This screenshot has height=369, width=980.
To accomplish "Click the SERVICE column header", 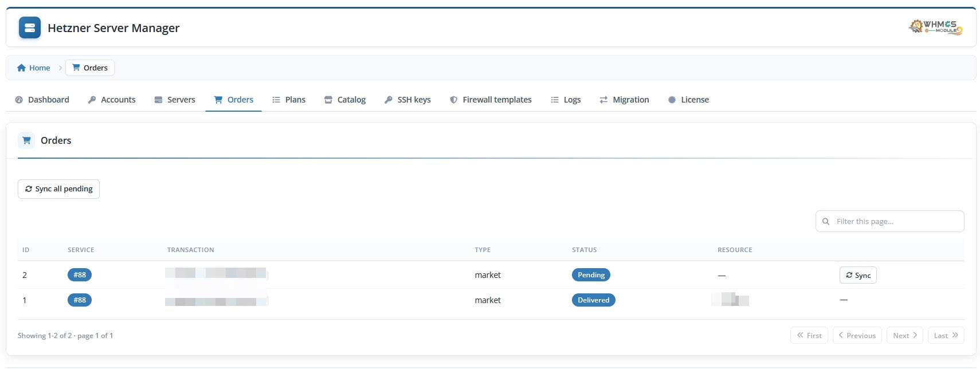I will (x=81, y=250).
